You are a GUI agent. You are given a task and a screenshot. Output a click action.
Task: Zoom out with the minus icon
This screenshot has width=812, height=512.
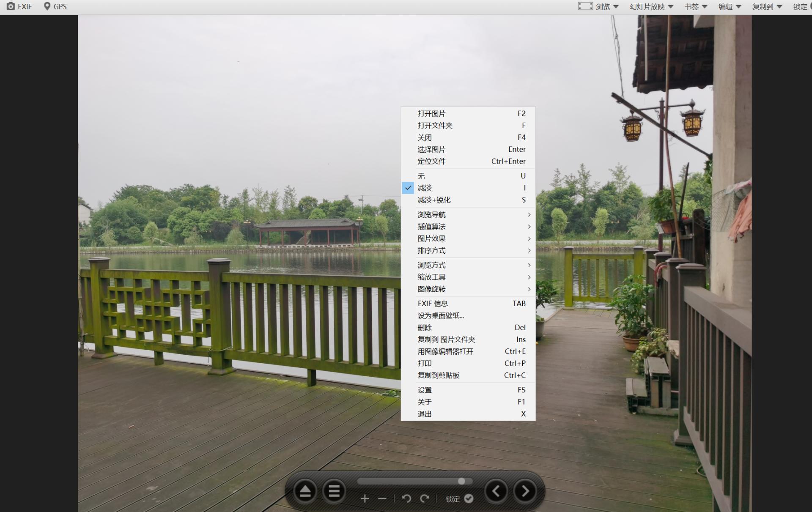click(382, 498)
